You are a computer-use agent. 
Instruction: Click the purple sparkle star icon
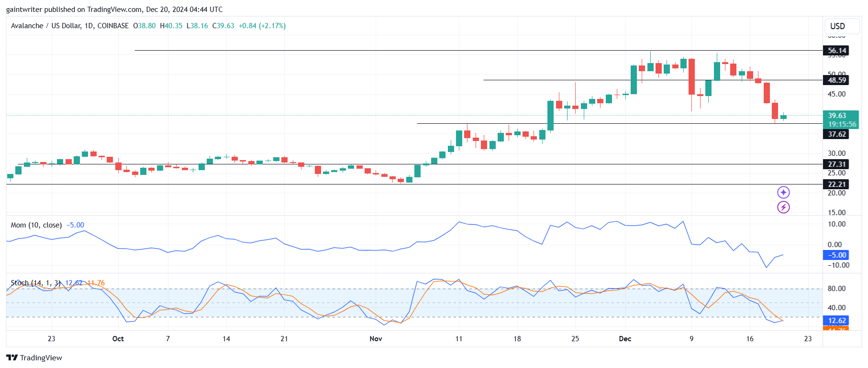point(783,192)
